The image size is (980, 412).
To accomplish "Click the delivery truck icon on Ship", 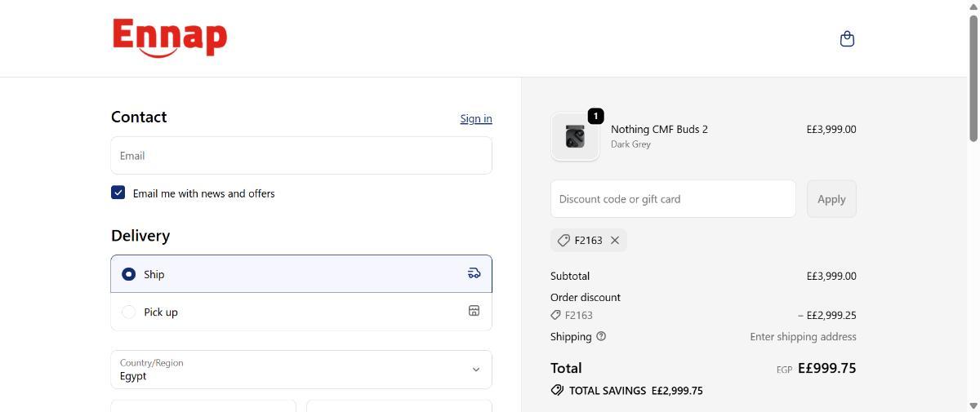I will (474, 273).
